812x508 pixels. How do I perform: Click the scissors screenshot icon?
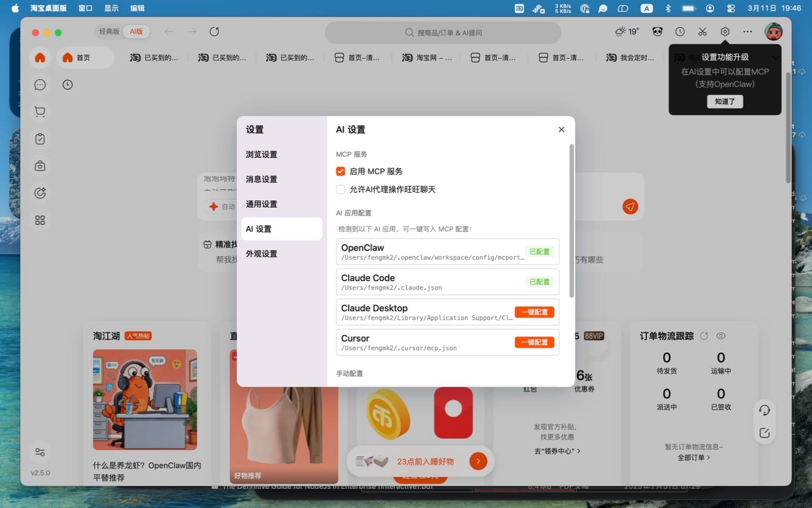(703, 32)
